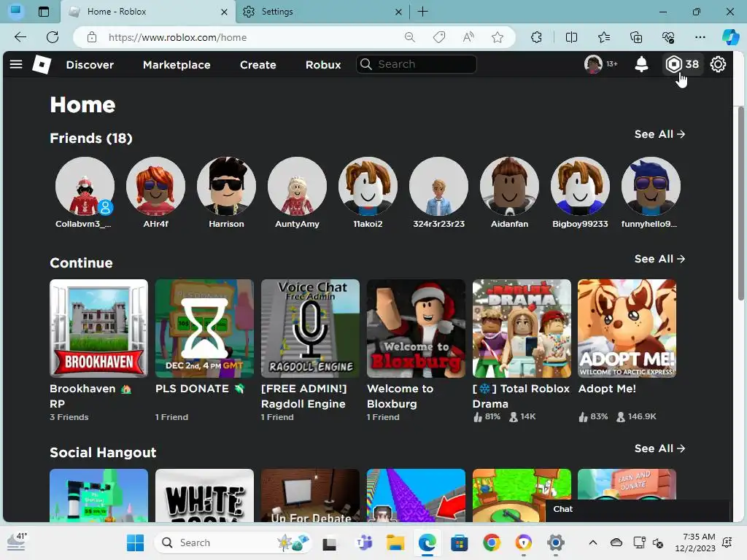Open the Roblox settings gear

click(718, 64)
